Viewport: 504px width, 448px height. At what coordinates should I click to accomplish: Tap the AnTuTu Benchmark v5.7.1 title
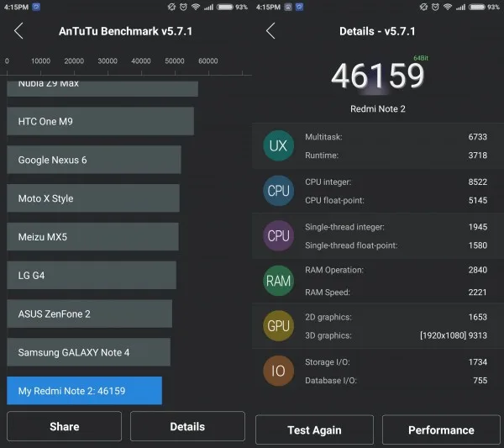(x=125, y=31)
